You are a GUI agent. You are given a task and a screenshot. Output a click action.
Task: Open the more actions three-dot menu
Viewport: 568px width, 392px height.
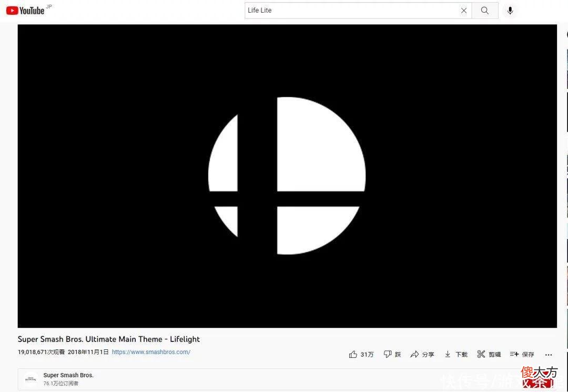(x=549, y=355)
